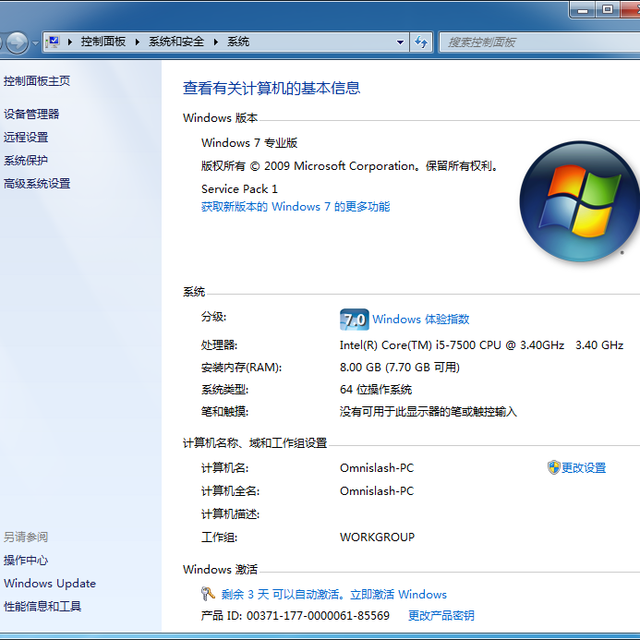Screen dimensions: 640x640
Task: Open recent pages dropdown beside the forward button
Action: 35,42
